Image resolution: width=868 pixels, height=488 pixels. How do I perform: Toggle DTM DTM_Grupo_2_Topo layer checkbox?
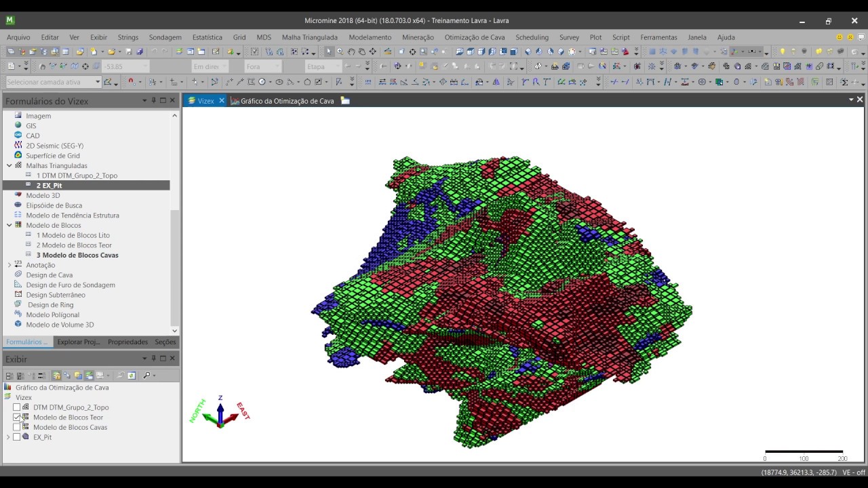point(17,407)
